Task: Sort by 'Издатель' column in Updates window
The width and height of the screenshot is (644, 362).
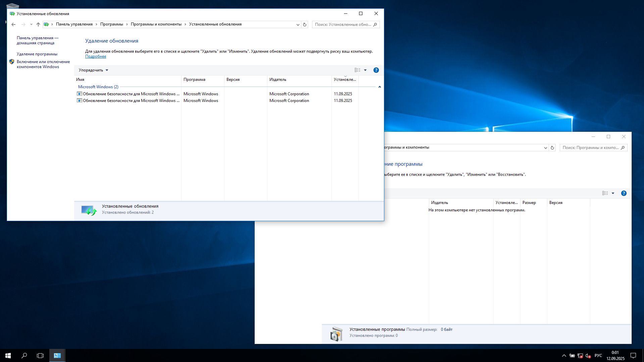Action: coord(299,80)
